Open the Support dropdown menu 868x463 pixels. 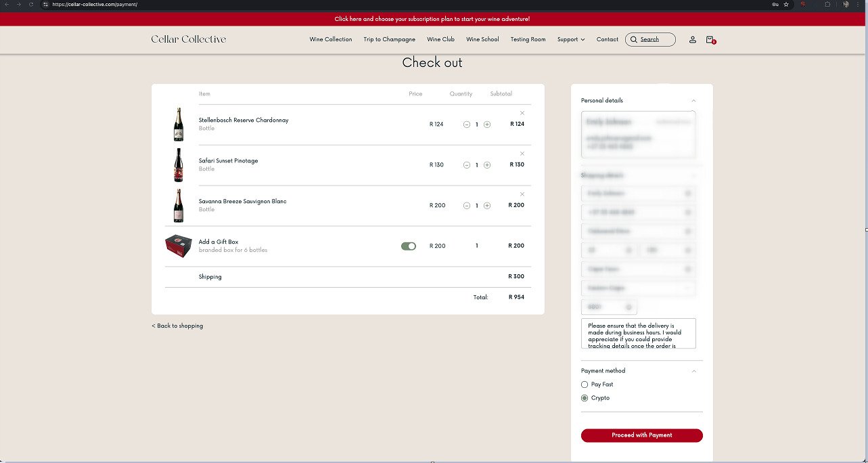(571, 39)
